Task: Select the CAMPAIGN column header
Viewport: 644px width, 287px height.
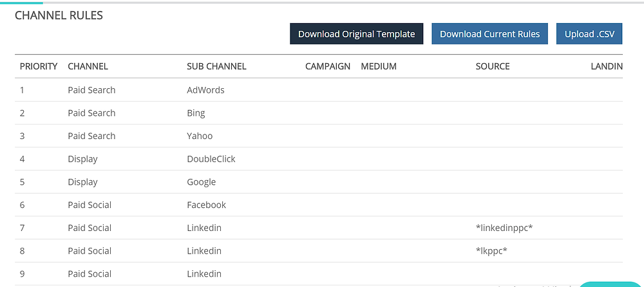Action: coord(328,66)
